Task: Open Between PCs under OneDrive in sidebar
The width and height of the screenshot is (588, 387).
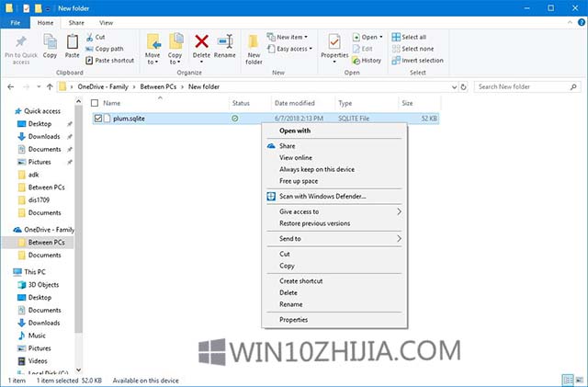Action: [45, 242]
